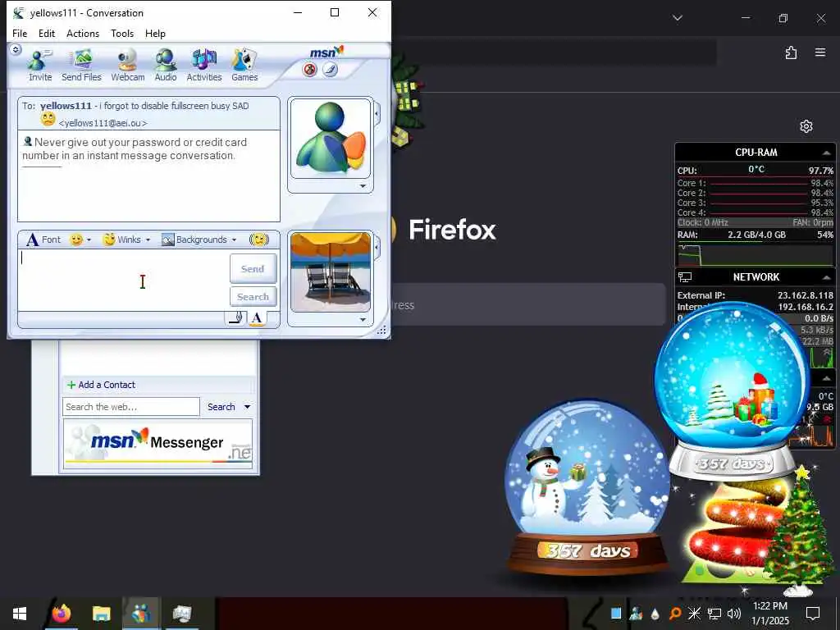Click the fourth taskbar app icon
This screenshot has width=840, height=630.
point(181,614)
